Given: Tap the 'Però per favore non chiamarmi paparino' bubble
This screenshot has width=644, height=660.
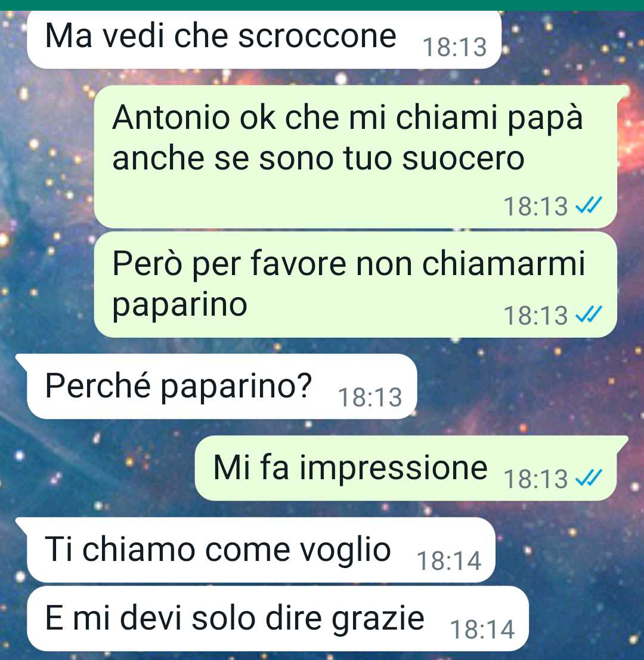Looking at the screenshot, I should [x=355, y=285].
